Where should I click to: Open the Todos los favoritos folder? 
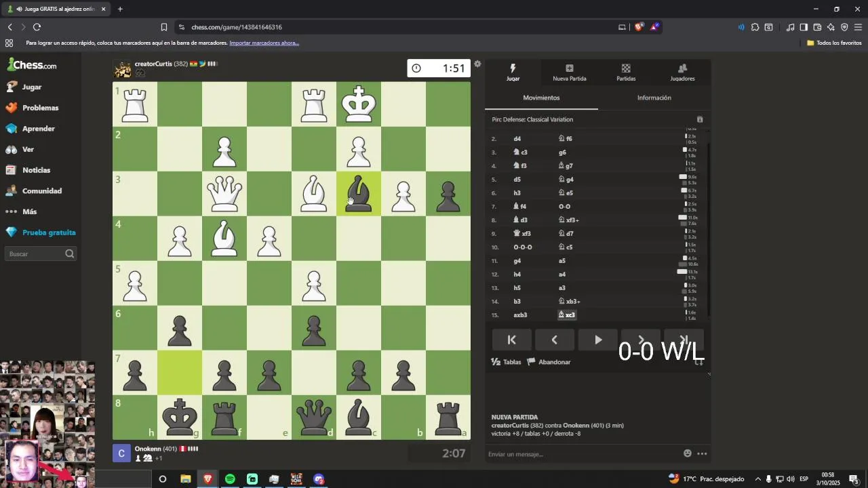[x=834, y=43]
